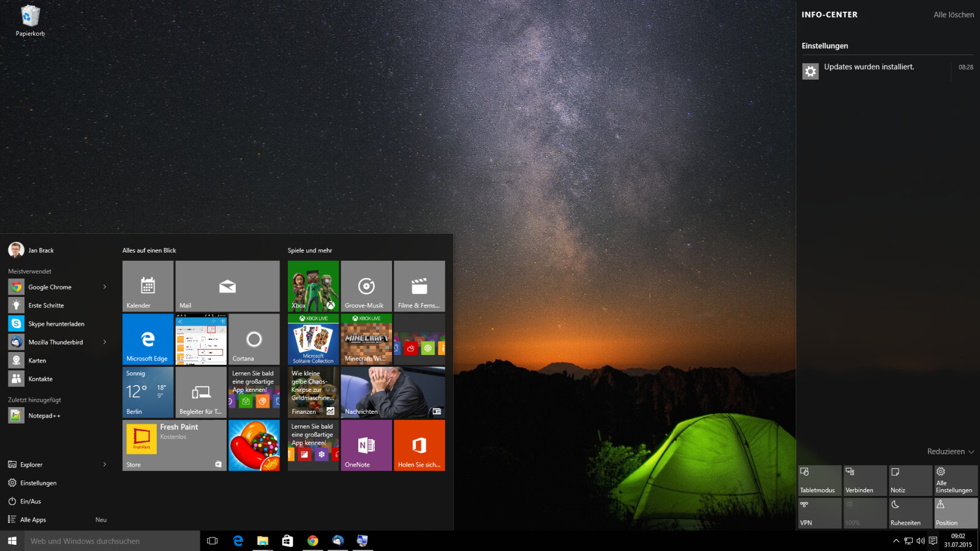980x551 pixels.
Task: Click the Verbinden quick action
Action: pyautogui.click(x=865, y=481)
